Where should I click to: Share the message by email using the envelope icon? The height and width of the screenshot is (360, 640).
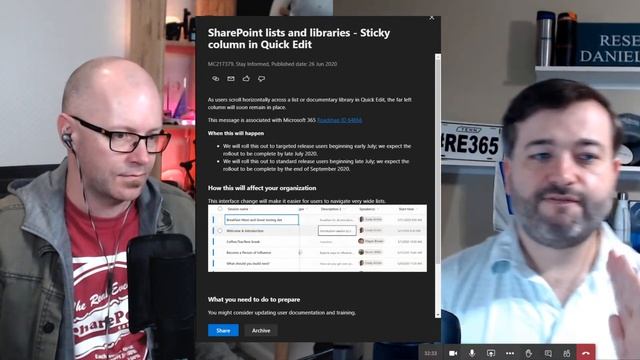pos(231,78)
